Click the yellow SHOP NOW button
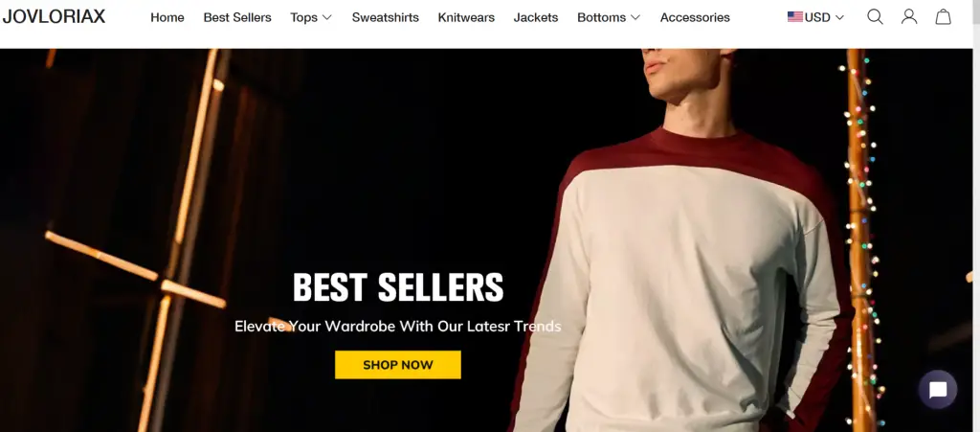Screen dimensions: 980x432 397,365
